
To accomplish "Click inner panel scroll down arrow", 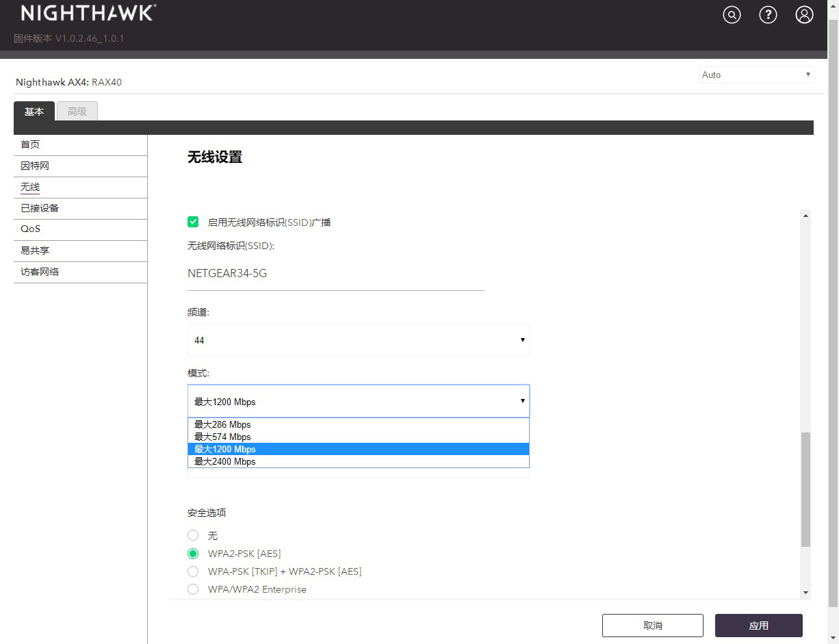I will (805, 592).
